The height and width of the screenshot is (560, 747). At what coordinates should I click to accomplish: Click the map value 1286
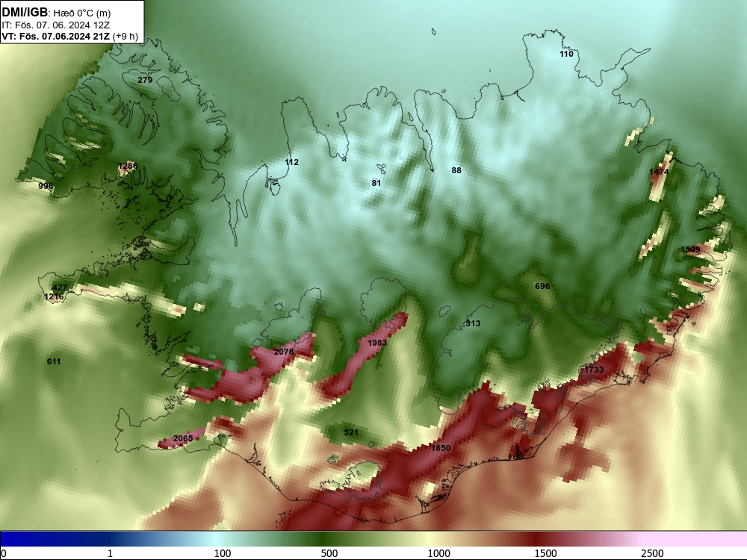tap(128, 166)
